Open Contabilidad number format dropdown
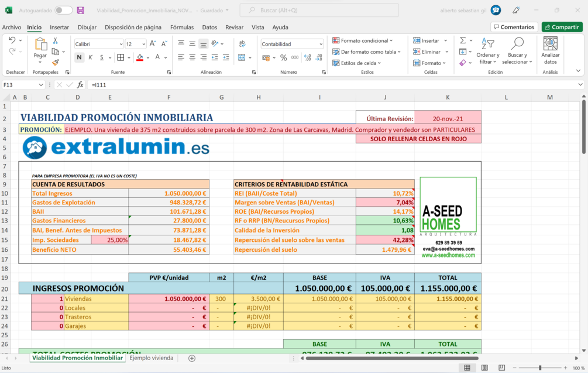Screen dimensions: 588x373 321,45
